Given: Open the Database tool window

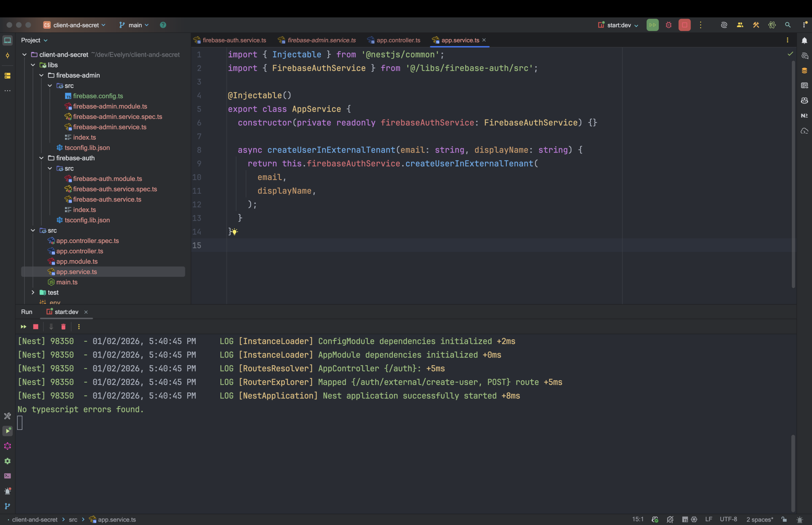Looking at the screenshot, I should point(804,70).
